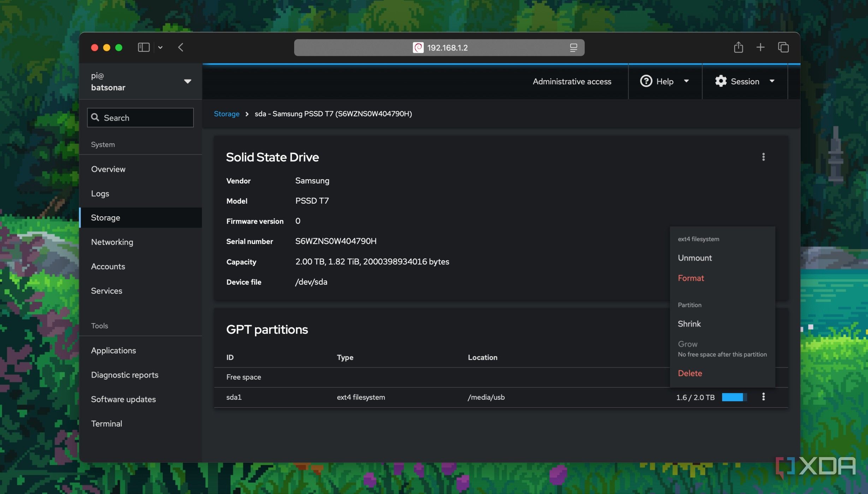
Task: Click into the Search field in the sidebar
Action: coord(141,118)
